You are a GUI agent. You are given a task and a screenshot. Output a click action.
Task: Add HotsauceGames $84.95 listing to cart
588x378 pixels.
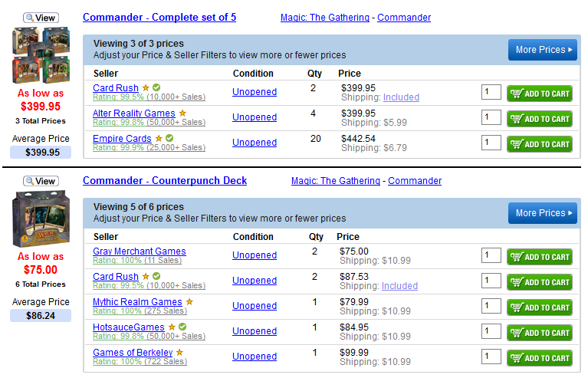click(540, 333)
